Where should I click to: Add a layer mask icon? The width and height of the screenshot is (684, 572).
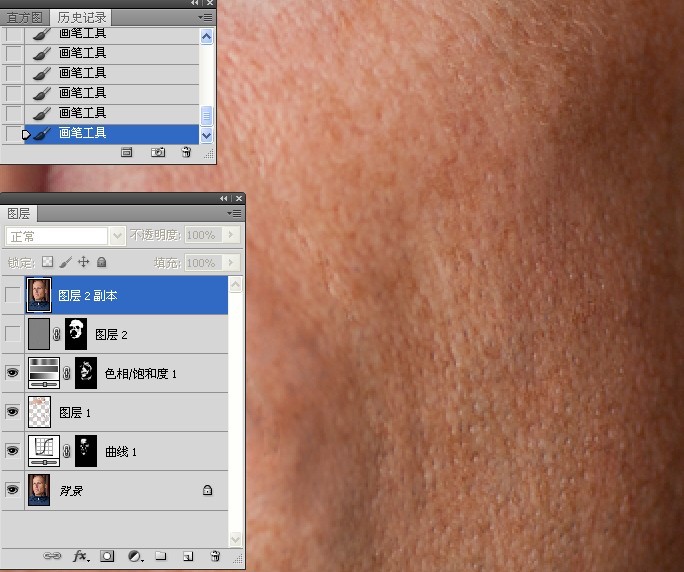[x=107, y=556]
